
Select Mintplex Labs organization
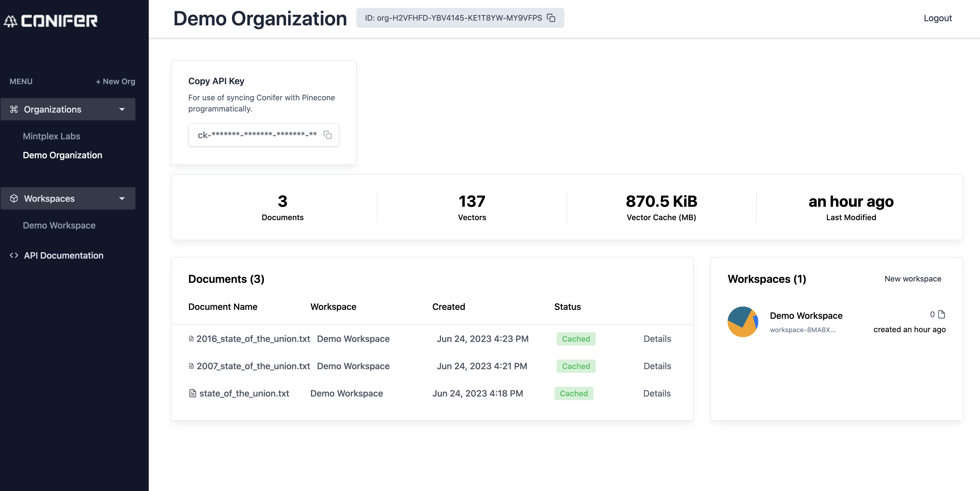click(51, 136)
